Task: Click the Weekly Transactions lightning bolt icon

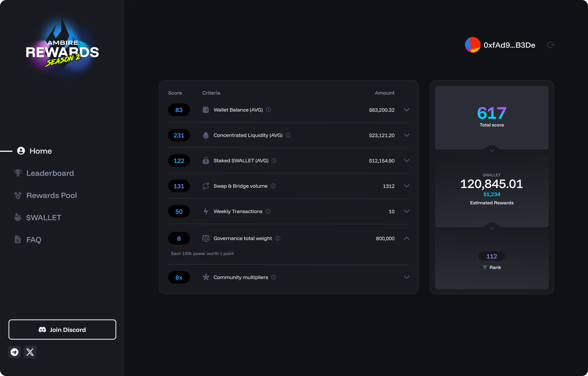Action: click(205, 211)
